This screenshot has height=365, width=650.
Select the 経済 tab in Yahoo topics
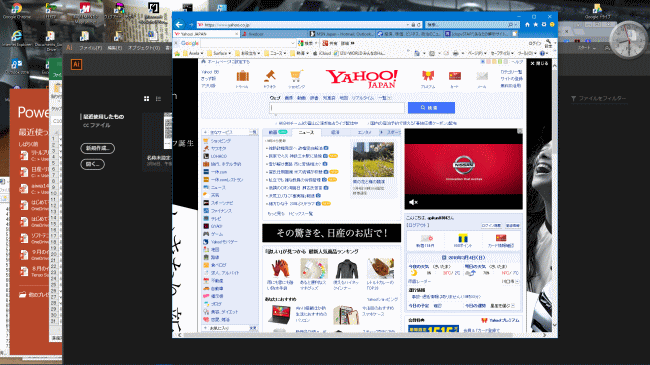point(335,132)
